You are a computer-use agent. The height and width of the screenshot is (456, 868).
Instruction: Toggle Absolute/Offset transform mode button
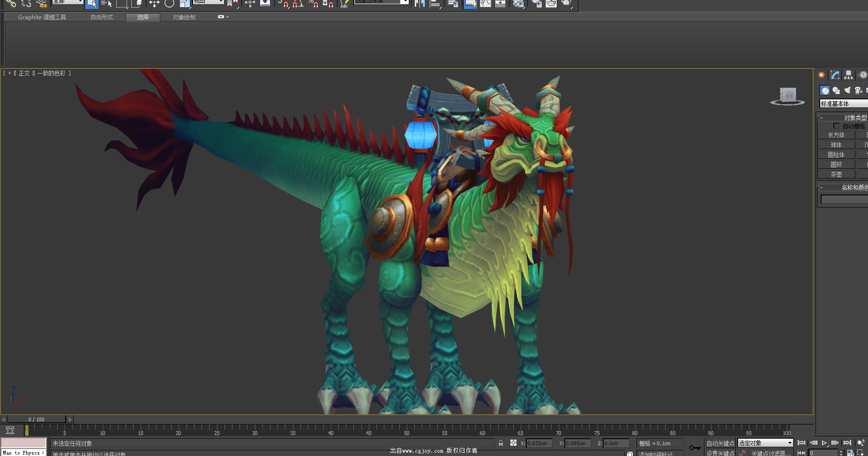coord(513,443)
